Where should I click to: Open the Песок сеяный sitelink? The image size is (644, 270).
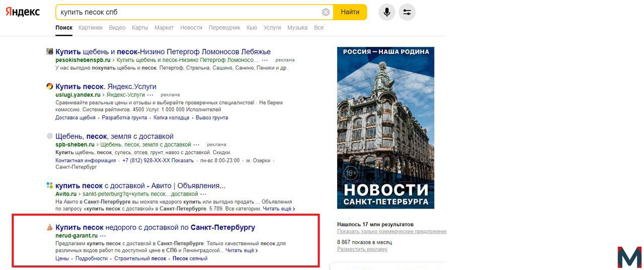coord(190,258)
